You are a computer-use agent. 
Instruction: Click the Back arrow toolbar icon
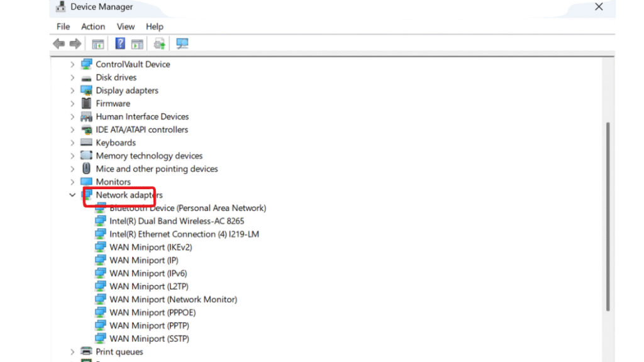(x=58, y=43)
